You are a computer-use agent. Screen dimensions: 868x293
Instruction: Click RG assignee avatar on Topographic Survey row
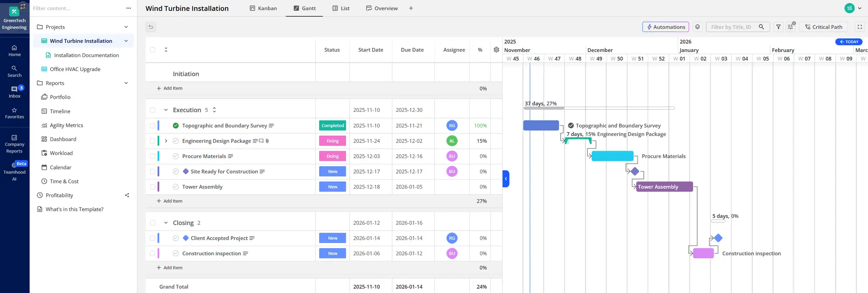pyautogui.click(x=452, y=125)
